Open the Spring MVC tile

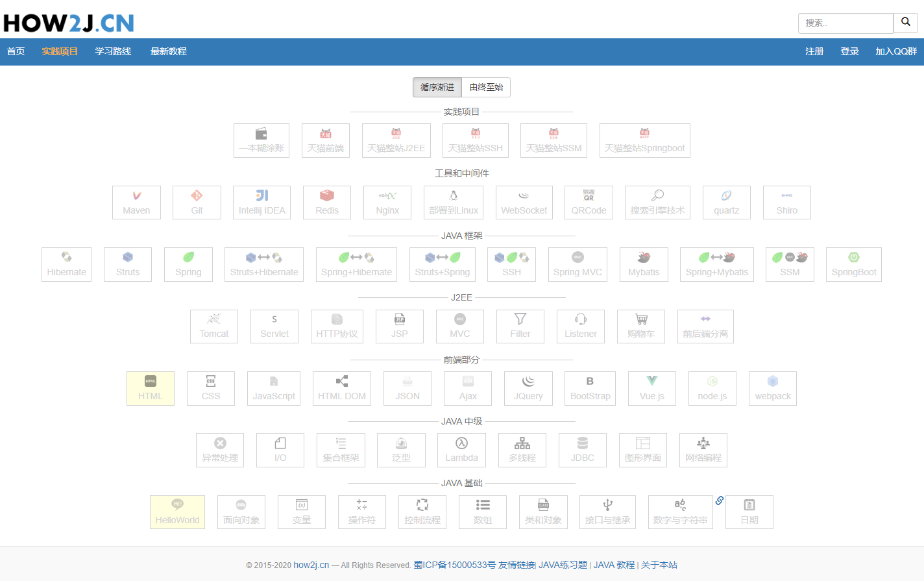577,264
